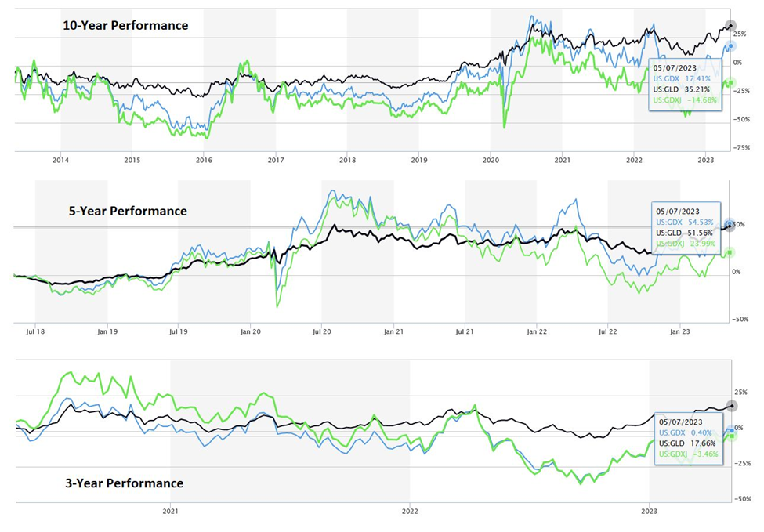Click blue GDX endpoint dot on 10-year chart
Image resolution: width=764 pixels, height=532 pixels.
tap(730, 46)
